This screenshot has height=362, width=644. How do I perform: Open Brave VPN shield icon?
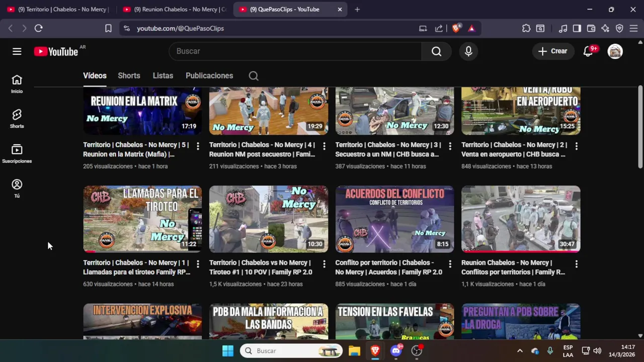pyautogui.click(x=619, y=29)
